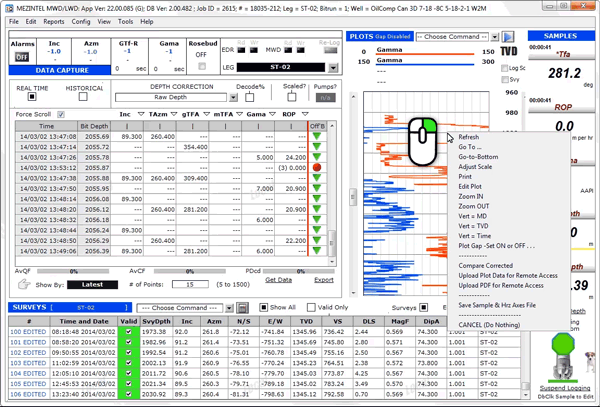Image resolution: width=600 pixels, height=407 pixels.
Task: Click the plot vertical slider handle
Action: (x=353, y=196)
